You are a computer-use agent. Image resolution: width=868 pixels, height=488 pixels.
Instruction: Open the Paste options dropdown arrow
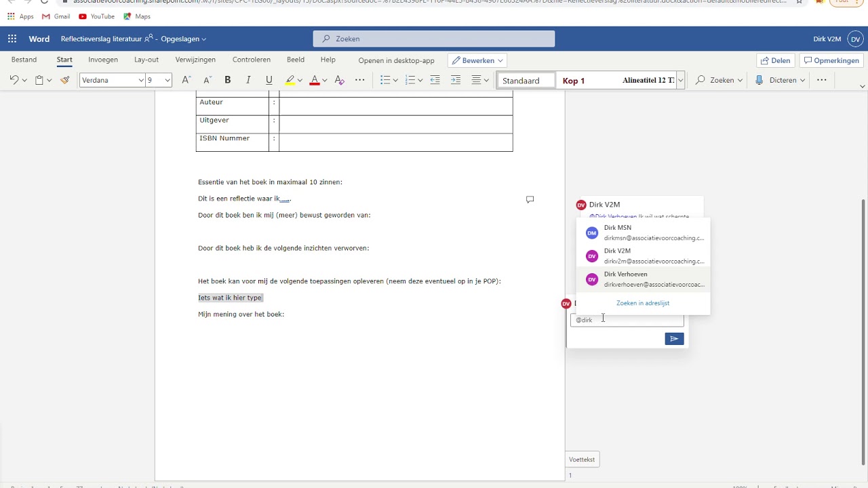click(49, 81)
